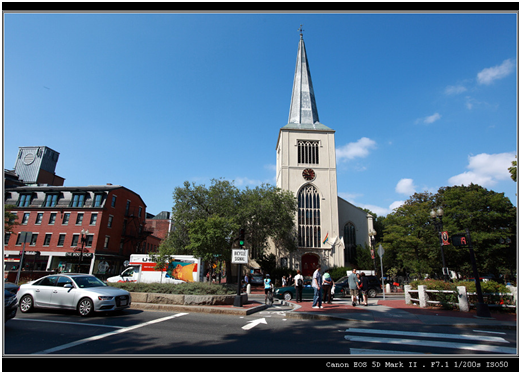Select the church steeple spire
The height and width of the screenshot is (374, 521).
pyautogui.click(x=303, y=80)
